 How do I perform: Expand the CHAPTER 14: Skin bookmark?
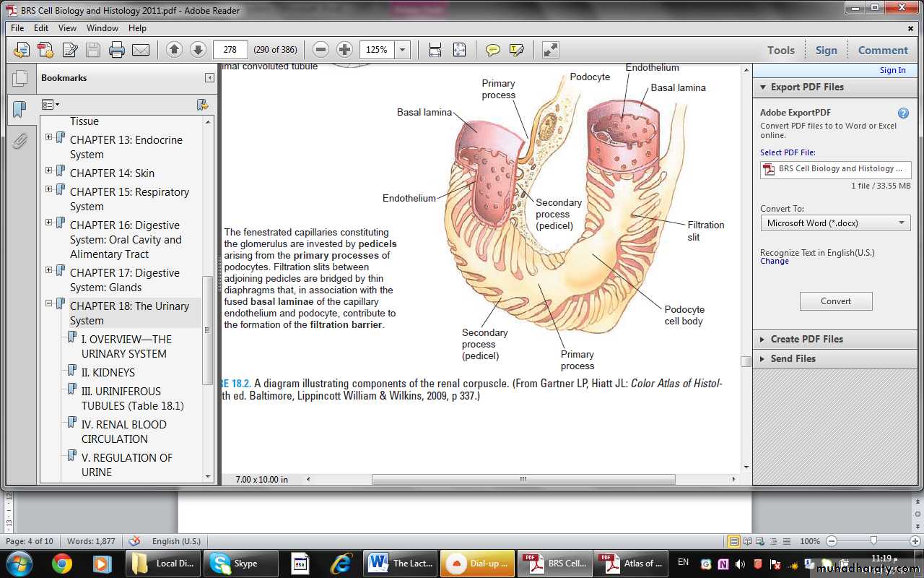coord(49,171)
